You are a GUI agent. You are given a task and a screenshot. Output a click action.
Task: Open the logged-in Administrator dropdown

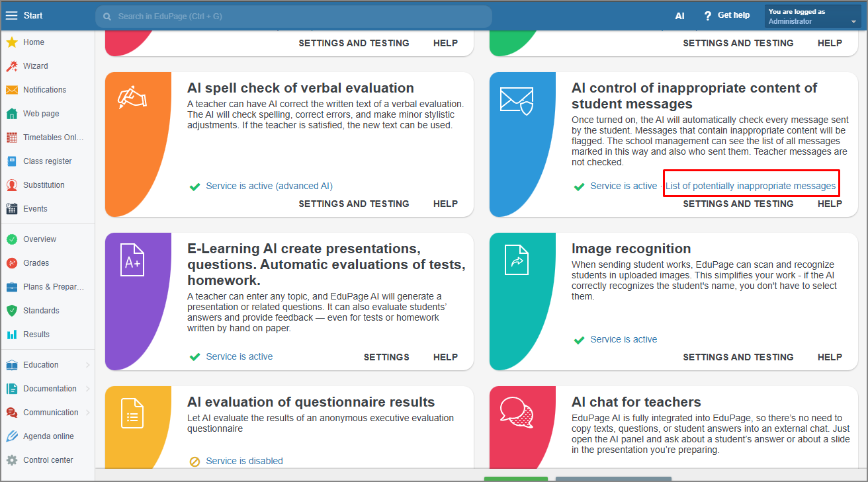812,16
